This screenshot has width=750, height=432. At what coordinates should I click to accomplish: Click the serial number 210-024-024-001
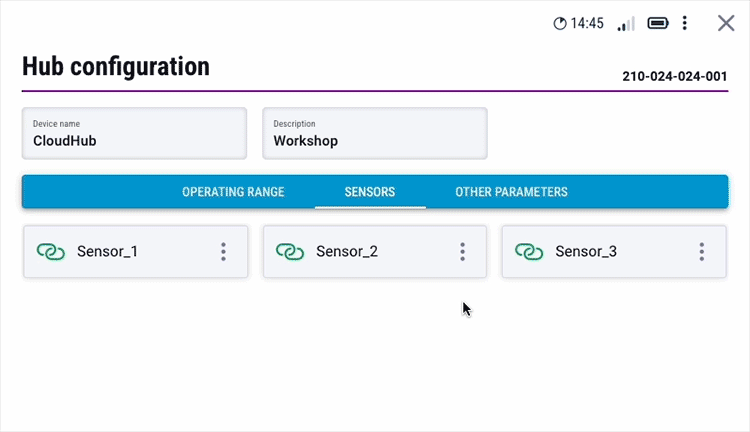coord(674,76)
